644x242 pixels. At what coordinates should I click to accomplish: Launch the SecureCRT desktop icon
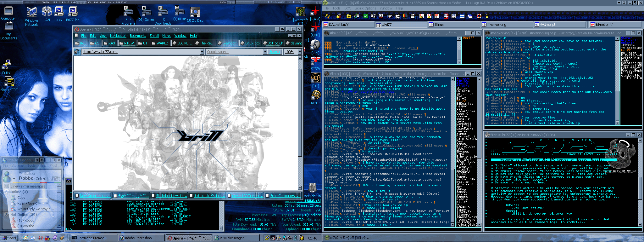point(9,84)
